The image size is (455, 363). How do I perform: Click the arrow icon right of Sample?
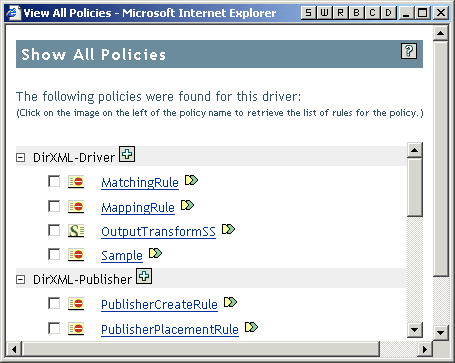[x=155, y=253]
